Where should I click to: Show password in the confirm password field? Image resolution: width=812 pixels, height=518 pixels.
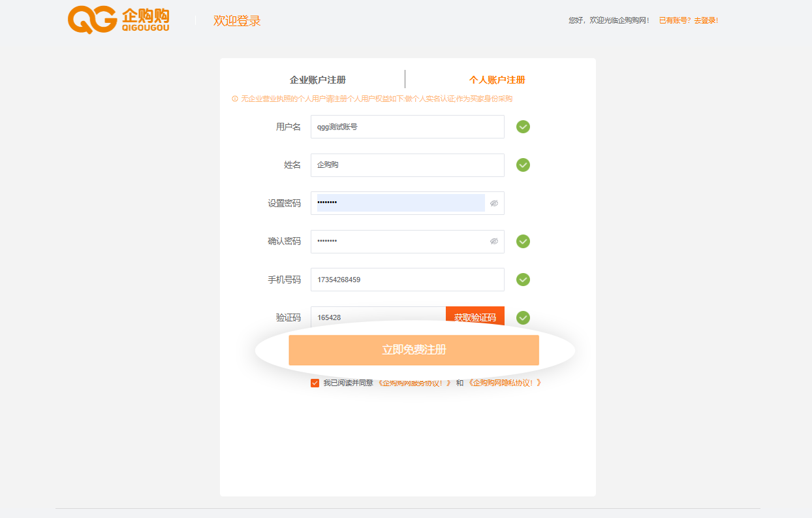494,242
